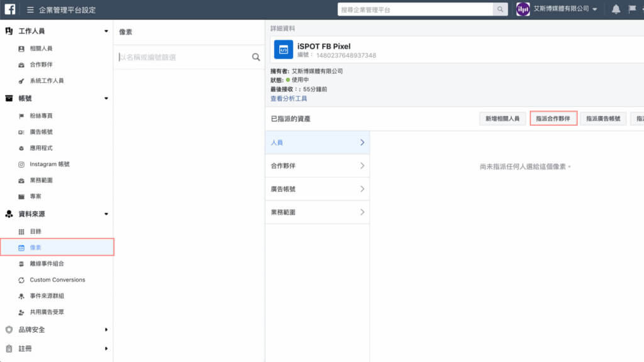Screen dimensions: 644x362
Task: Click the 指派廣告帳號 button
Action: (603, 119)
